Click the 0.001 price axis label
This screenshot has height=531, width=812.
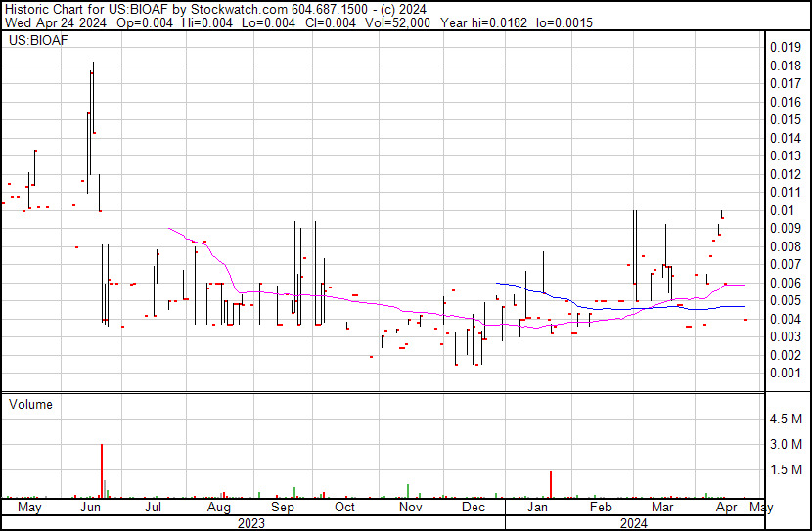[785, 374]
